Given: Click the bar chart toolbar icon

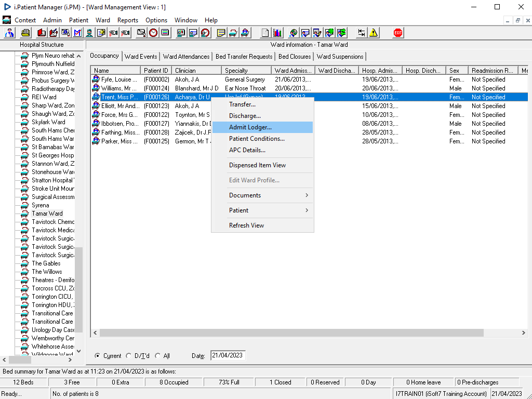Looking at the screenshot, I should point(277,33).
